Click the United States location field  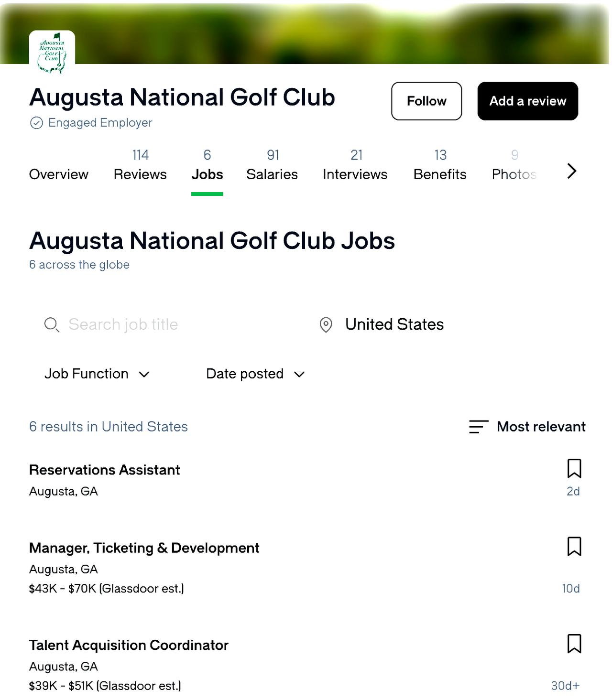(394, 324)
